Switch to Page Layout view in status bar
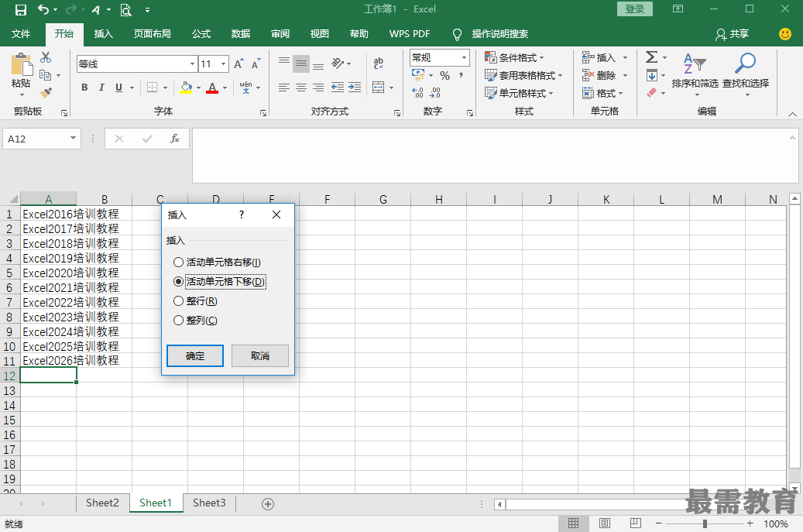Viewport: 803px width, 532px height. [604, 523]
